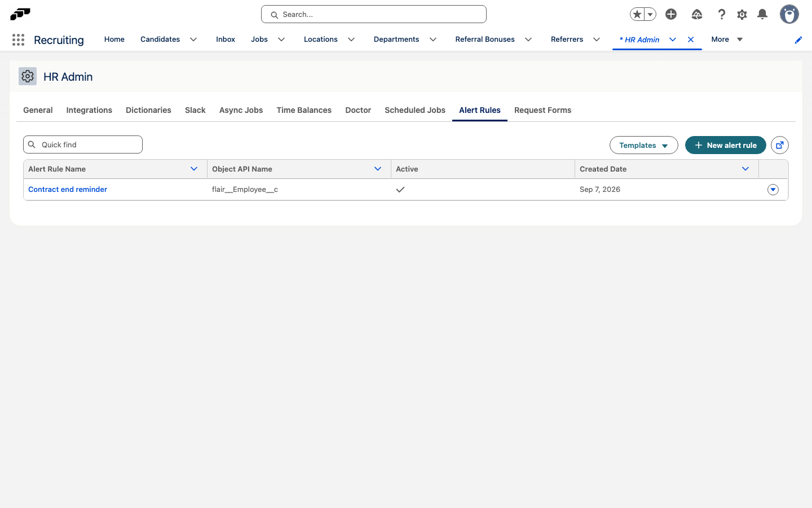
Task: Expand the Departments nav chevron
Action: [433, 40]
